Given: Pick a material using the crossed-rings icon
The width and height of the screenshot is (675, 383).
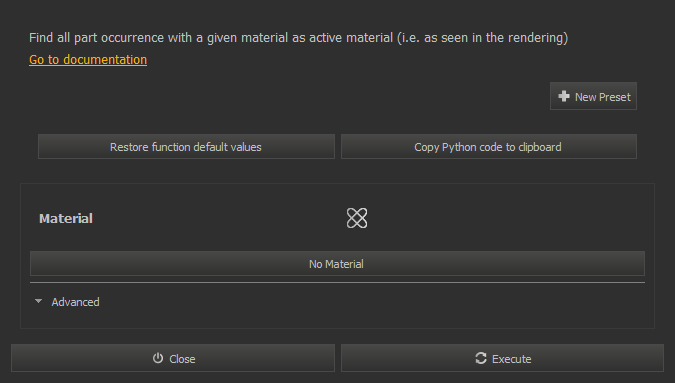Looking at the screenshot, I should click(357, 218).
